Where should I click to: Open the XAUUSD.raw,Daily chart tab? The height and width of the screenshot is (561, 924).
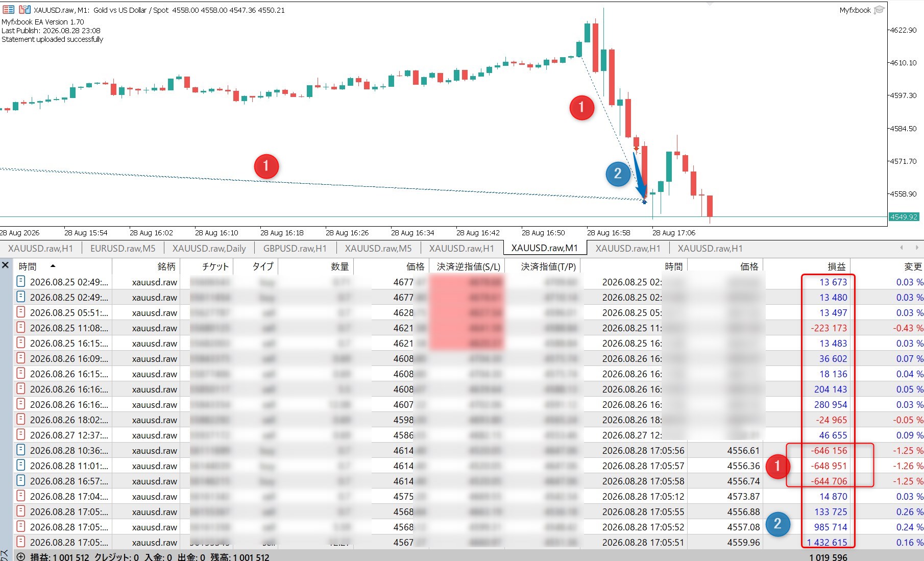click(209, 248)
